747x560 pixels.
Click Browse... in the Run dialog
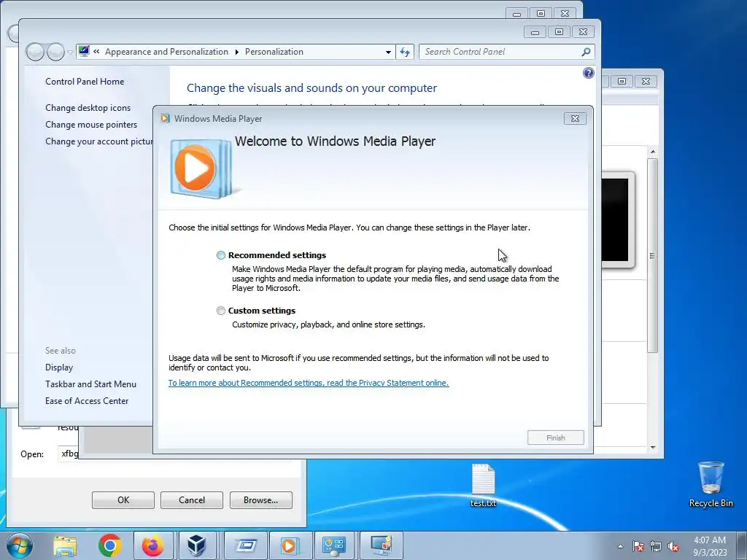(260, 500)
